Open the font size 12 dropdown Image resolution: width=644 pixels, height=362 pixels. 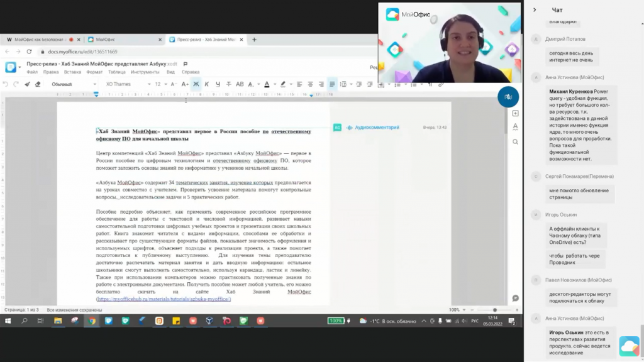click(x=160, y=84)
